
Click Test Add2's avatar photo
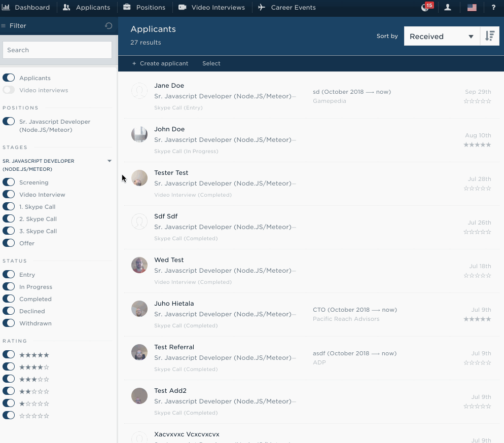(139, 396)
